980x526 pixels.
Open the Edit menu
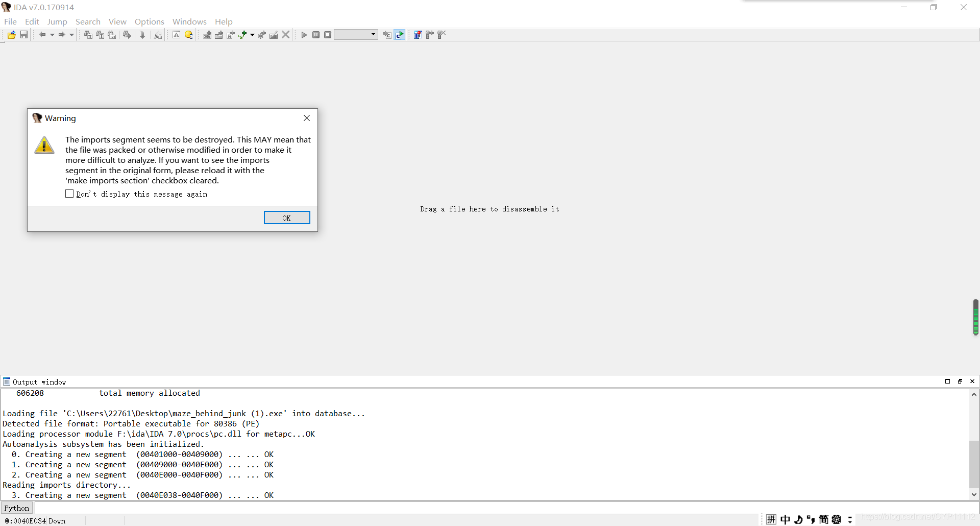tap(32, 21)
